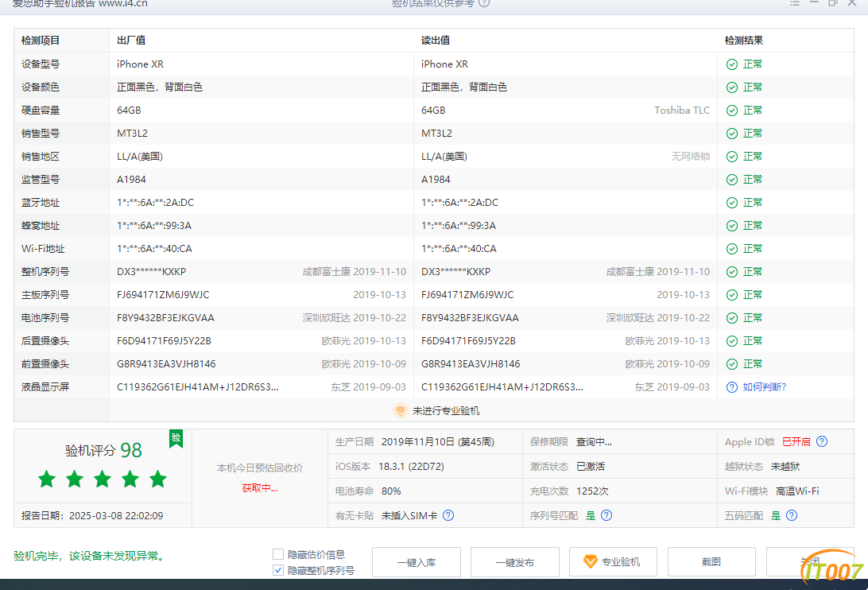Click the iOS版本 18.3.1 (22D72) value
868x590 pixels.
pos(411,467)
